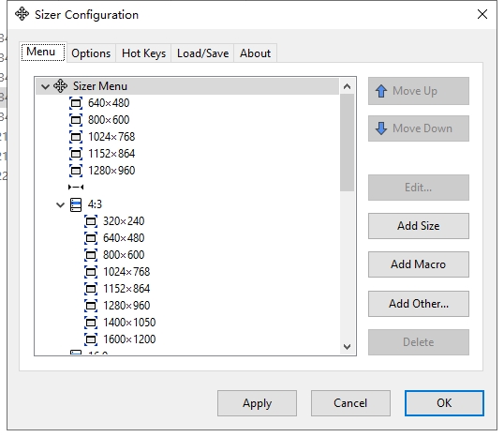Select the 1400×1050 label
The height and width of the screenshot is (437, 504).
point(129,322)
